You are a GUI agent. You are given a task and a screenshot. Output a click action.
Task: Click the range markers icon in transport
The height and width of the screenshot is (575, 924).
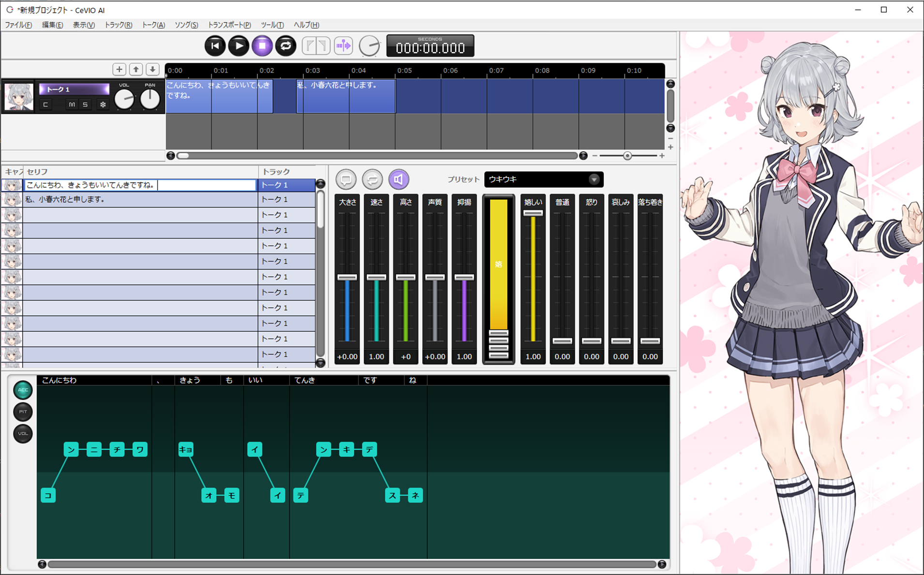(316, 46)
